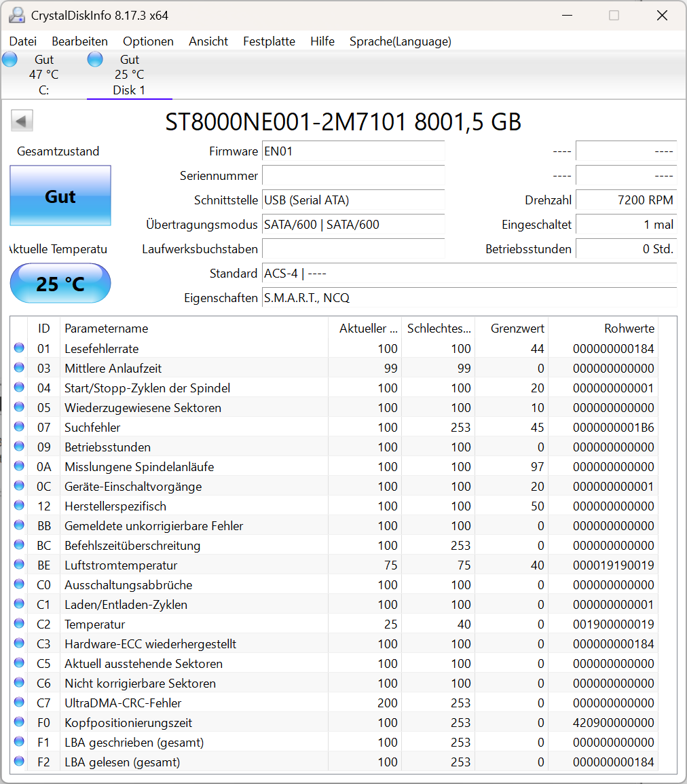Switch to the C: drive tab
This screenshot has height=784, width=687.
pos(44,75)
